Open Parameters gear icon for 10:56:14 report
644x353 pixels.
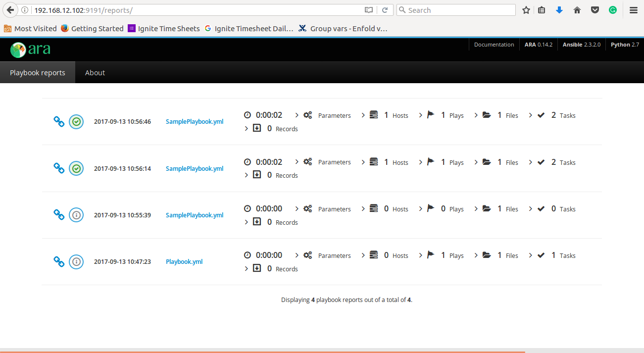pyautogui.click(x=308, y=162)
